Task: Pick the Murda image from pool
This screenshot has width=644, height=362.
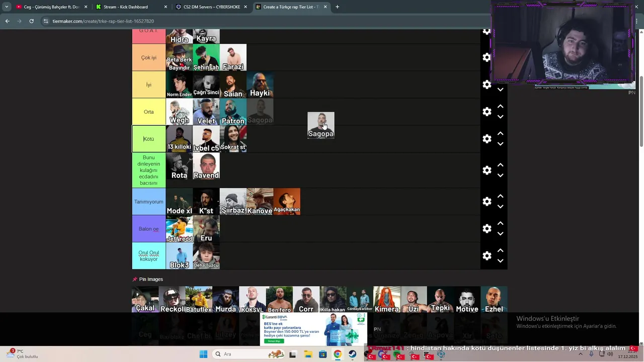Action: click(225, 300)
